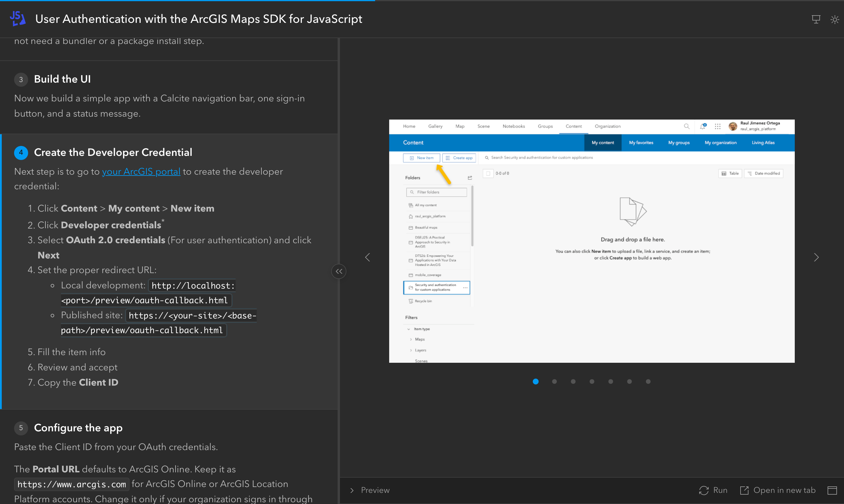Image resolution: width=844 pixels, height=504 pixels.
Task: Click the JS logo icon in header
Action: point(18,19)
